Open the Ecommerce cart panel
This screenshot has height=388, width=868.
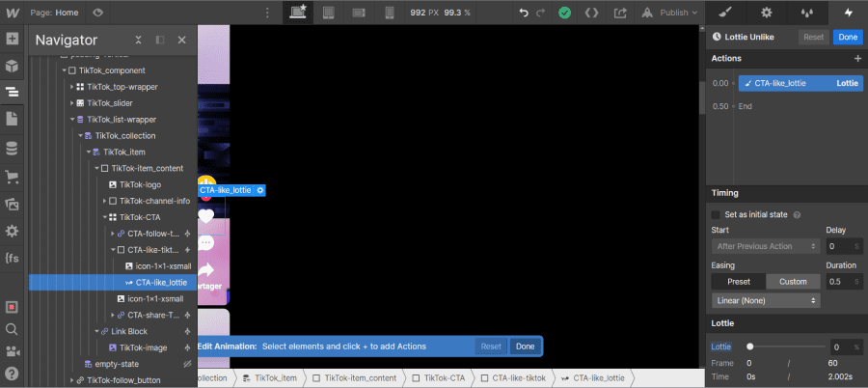click(12, 178)
